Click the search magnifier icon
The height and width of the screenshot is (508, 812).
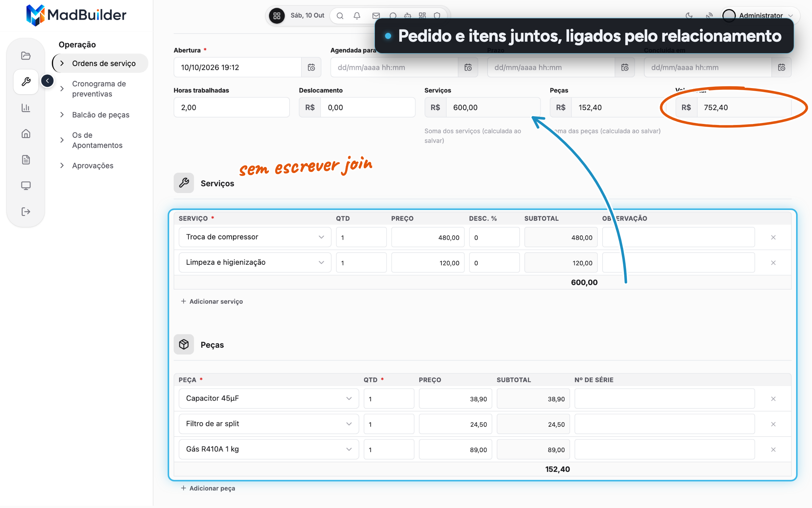tap(340, 16)
